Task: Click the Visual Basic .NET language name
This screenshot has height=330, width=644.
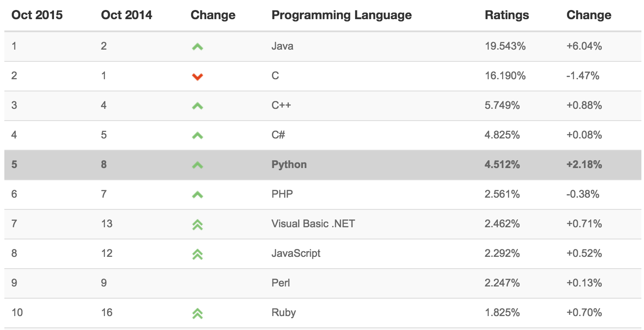Action: pyautogui.click(x=313, y=224)
